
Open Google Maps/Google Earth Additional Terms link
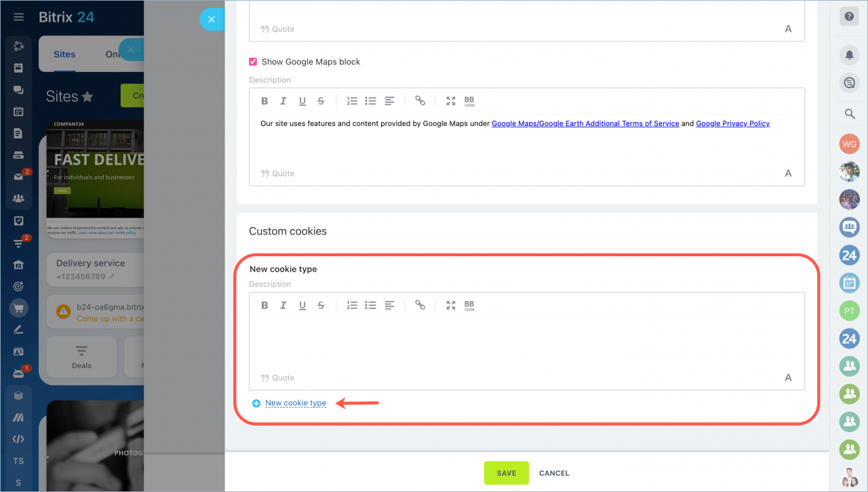[585, 123]
